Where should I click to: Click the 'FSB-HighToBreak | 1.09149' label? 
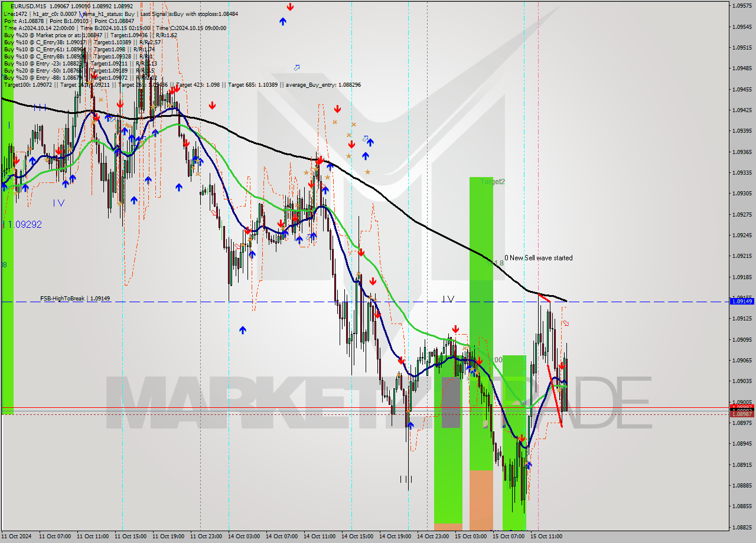click(x=75, y=299)
